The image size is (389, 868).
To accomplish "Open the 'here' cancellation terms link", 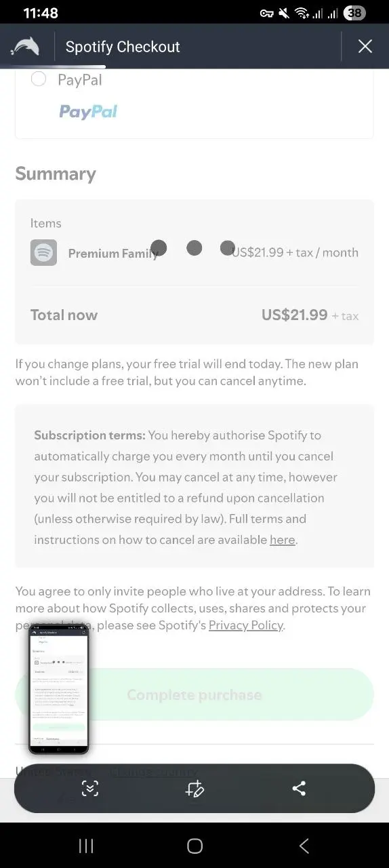I will pos(283,540).
